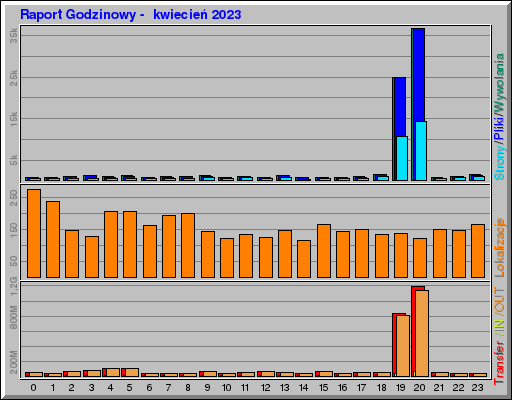Click the blue bar at hour 19
The width and height of the screenshot is (512, 400).
[400, 107]
